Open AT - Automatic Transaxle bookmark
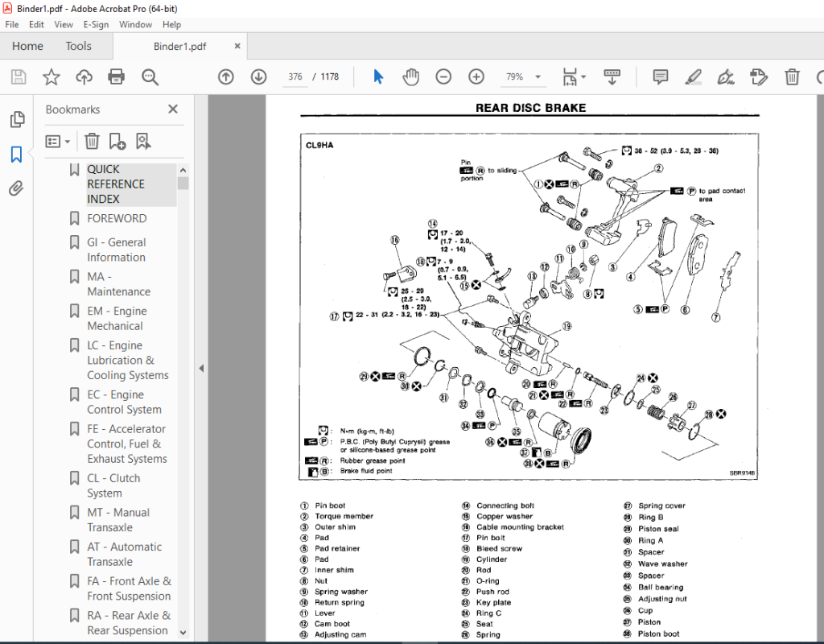The height and width of the screenshot is (644, 824). (124, 554)
